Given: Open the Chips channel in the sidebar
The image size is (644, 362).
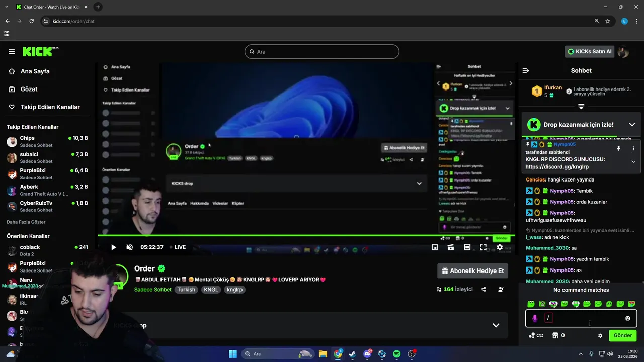Looking at the screenshot, I should tap(47, 141).
